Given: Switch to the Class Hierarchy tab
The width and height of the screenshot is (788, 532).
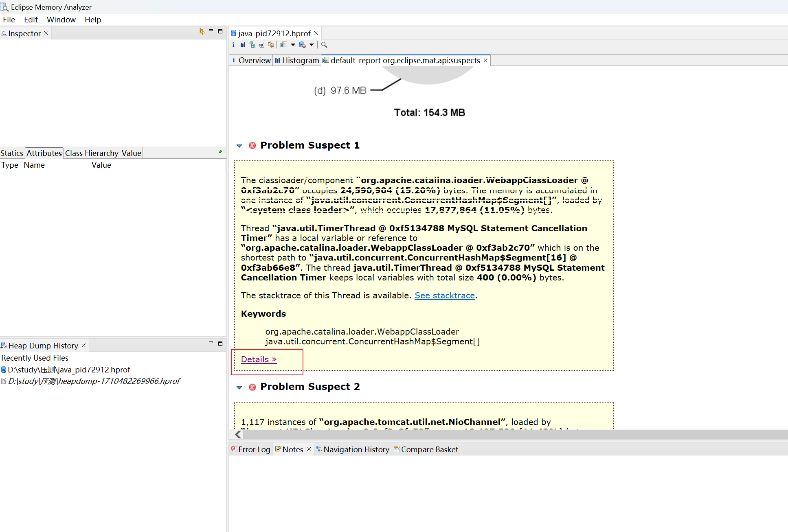Looking at the screenshot, I should click(92, 153).
